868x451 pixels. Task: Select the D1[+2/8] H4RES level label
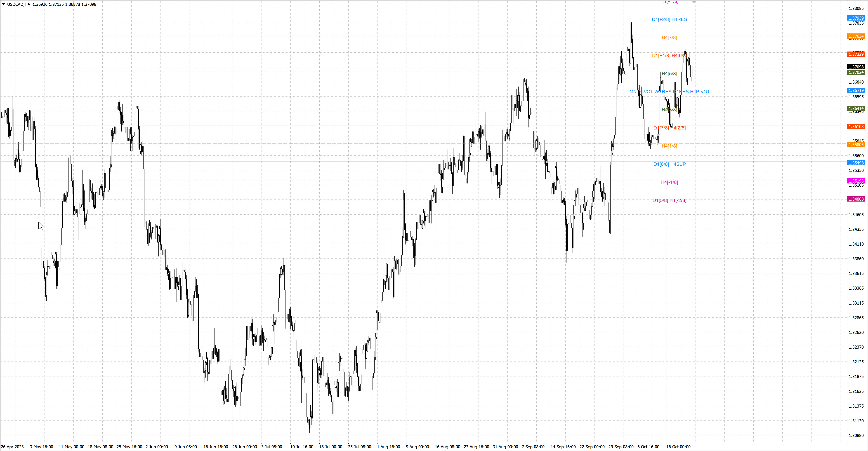(x=669, y=19)
